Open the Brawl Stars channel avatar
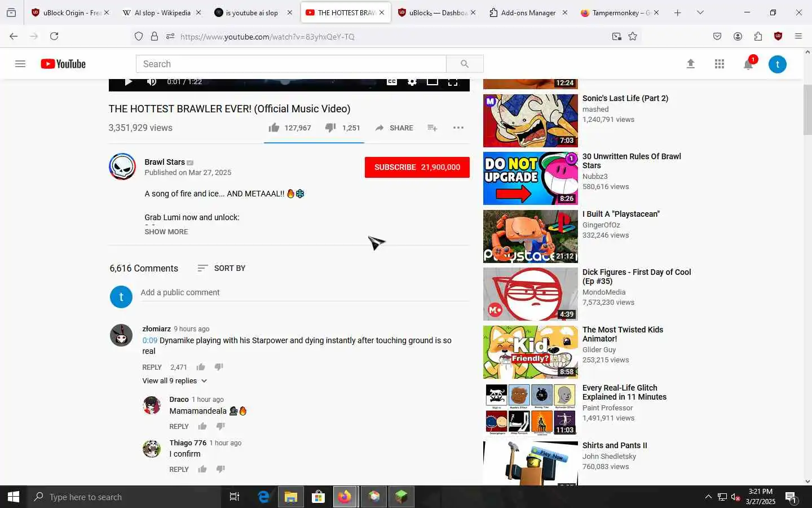The image size is (812, 508). 122,167
